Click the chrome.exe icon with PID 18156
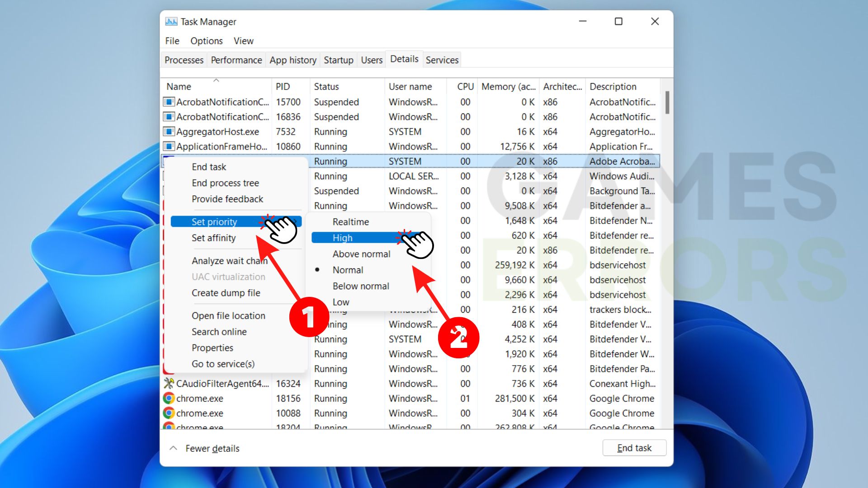The height and width of the screenshot is (488, 868). tap(169, 399)
